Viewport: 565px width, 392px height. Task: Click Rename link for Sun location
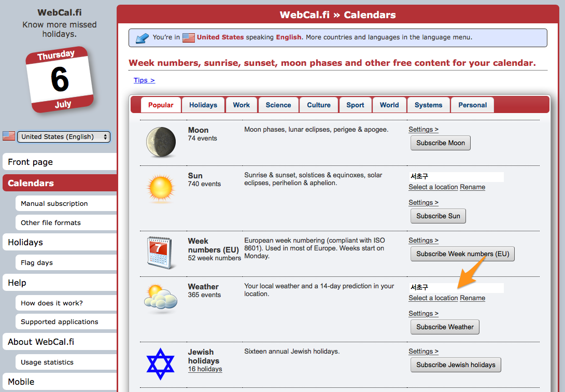pos(472,187)
